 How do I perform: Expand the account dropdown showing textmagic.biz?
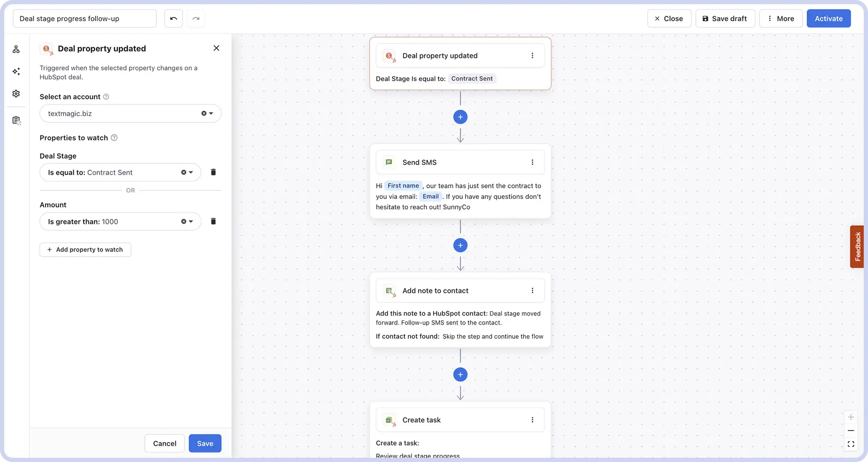[x=211, y=114]
